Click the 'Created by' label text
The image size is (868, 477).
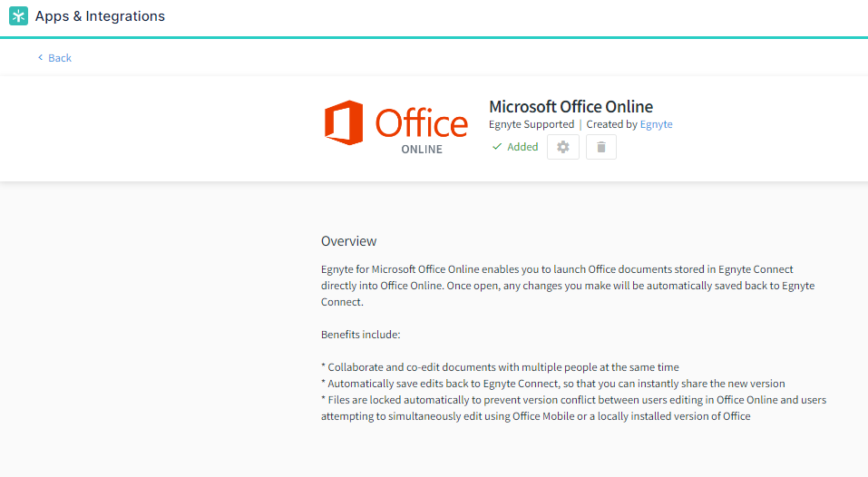click(611, 124)
